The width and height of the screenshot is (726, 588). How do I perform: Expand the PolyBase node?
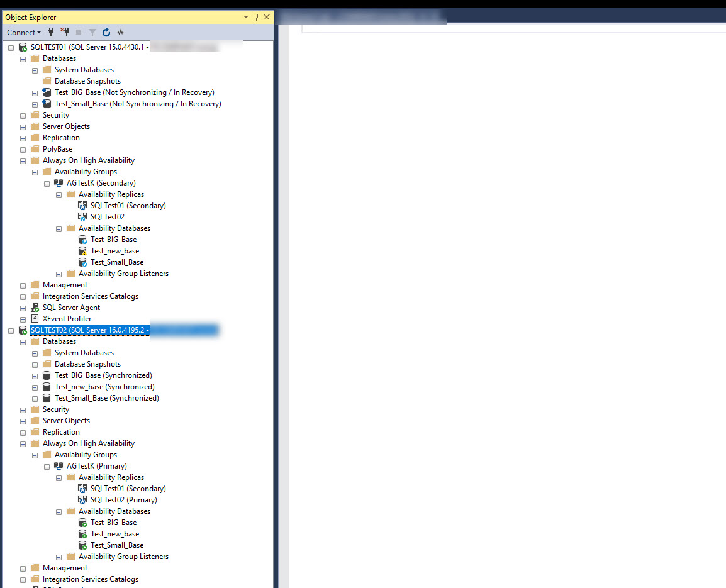[23, 150]
